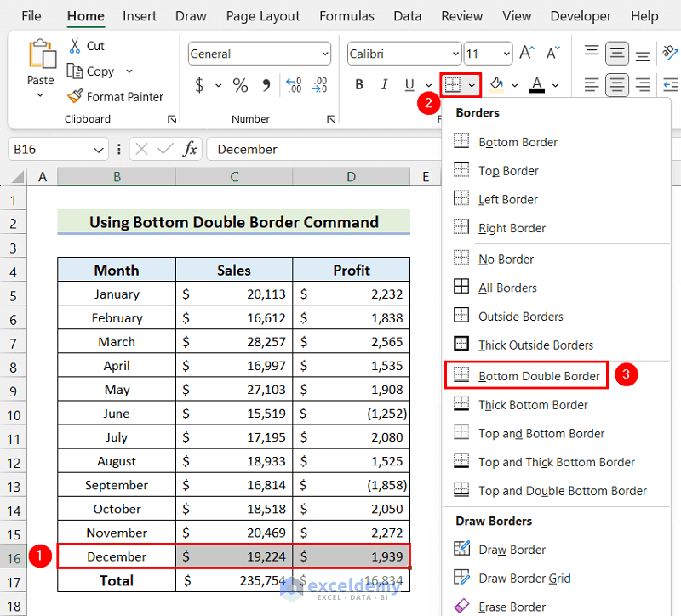Apply Percent Style formatting
This screenshot has height=616, width=681.
pos(241,85)
